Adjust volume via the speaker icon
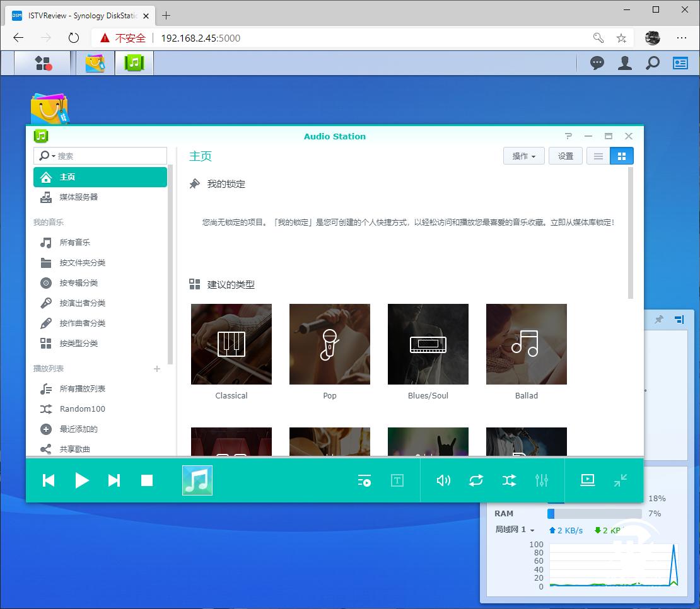 pyautogui.click(x=443, y=480)
